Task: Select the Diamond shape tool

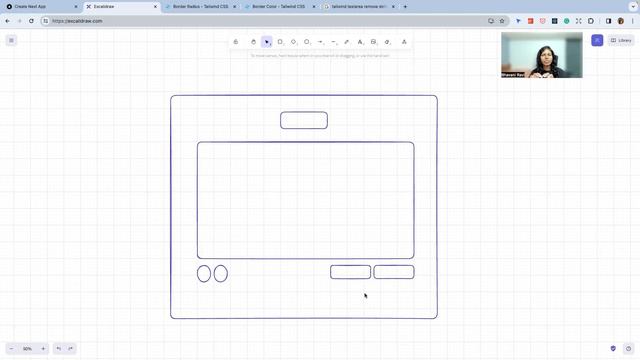Action: coord(293,42)
